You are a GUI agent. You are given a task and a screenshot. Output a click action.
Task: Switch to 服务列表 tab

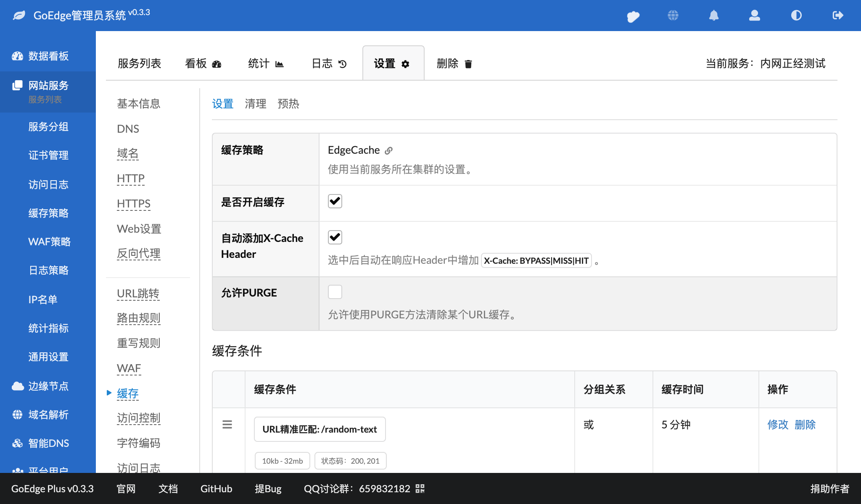click(x=140, y=63)
